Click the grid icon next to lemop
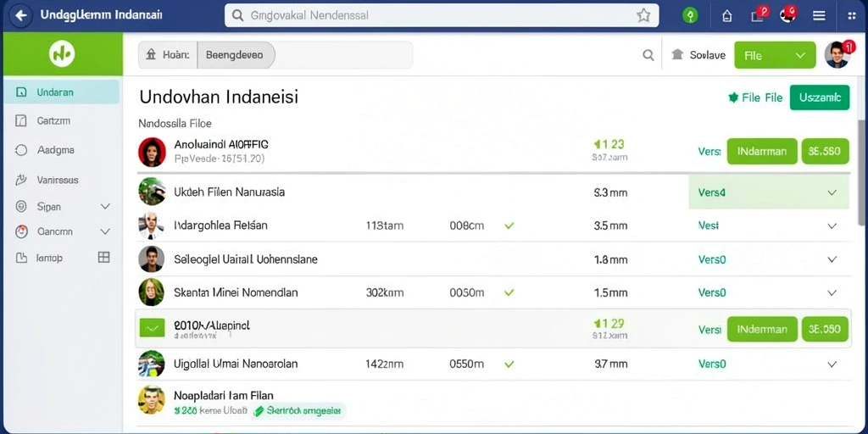The height and width of the screenshot is (434, 868). (103, 257)
